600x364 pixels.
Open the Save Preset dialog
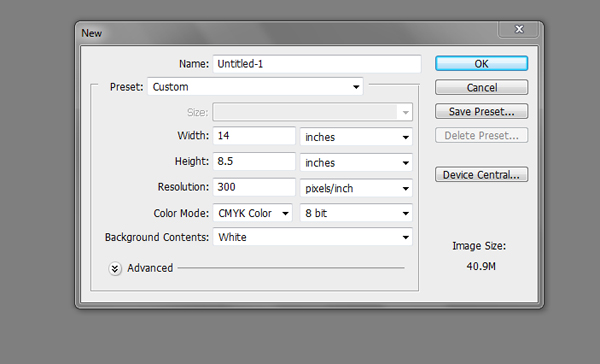(x=481, y=111)
